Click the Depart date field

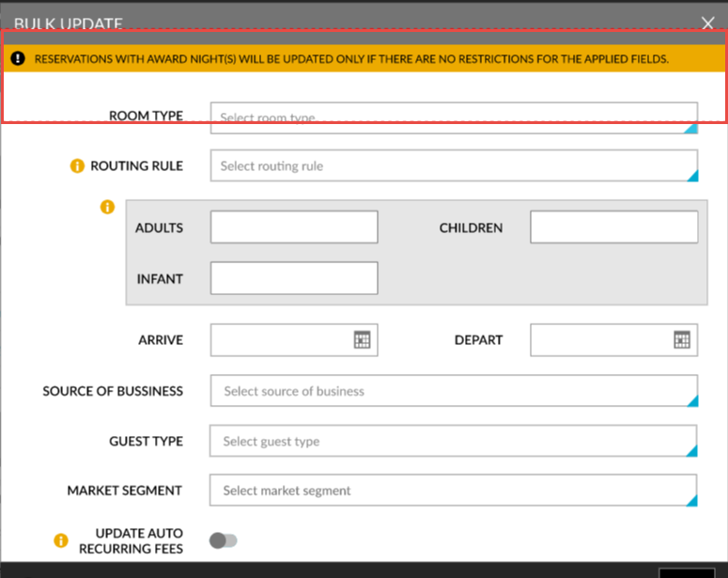coord(613,340)
